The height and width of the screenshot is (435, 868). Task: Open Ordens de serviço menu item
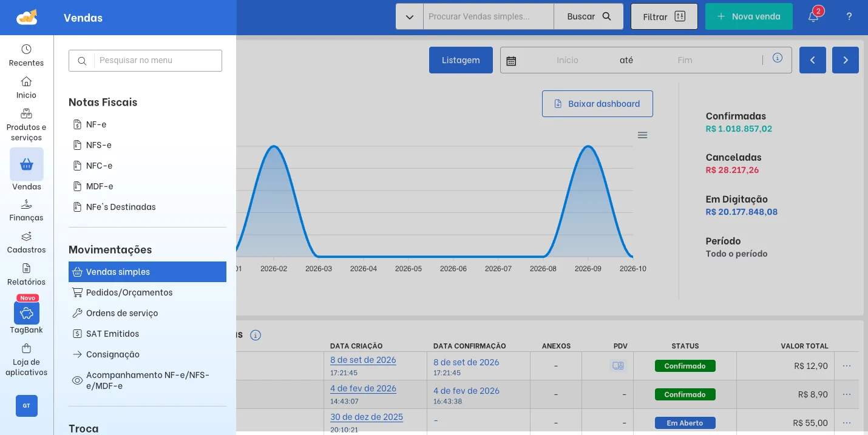pyautogui.click(x=147, y=313)
